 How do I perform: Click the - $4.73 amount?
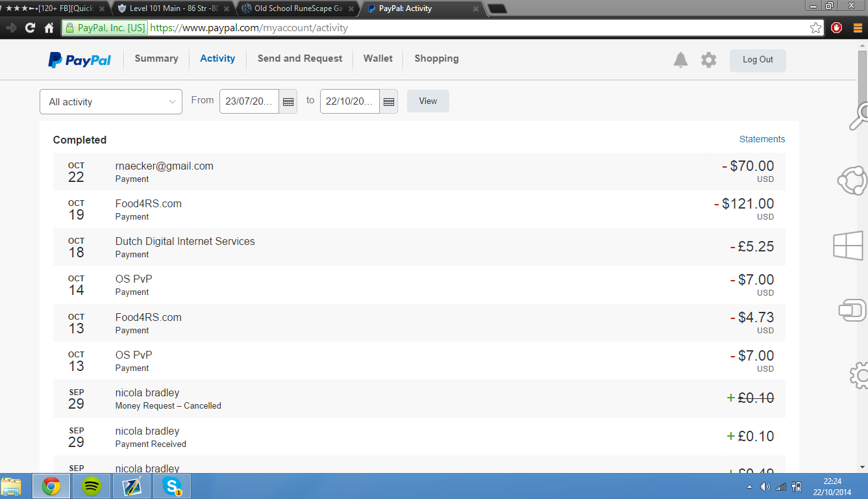(x=752, y=318)
